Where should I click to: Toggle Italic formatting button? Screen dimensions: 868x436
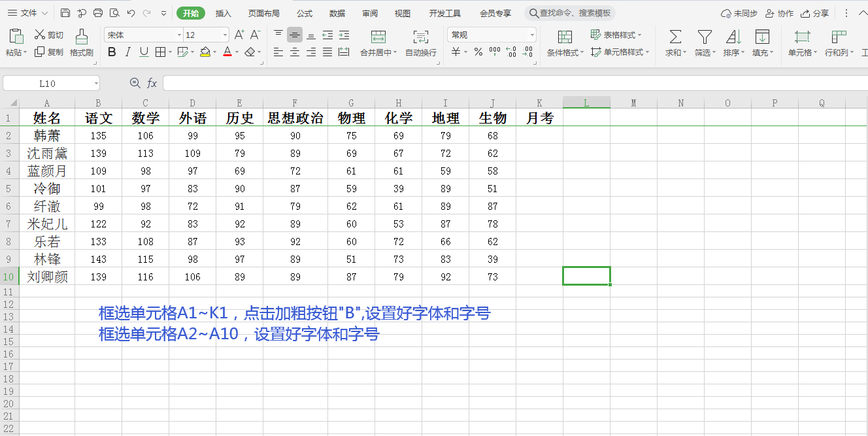pos(127,52)
